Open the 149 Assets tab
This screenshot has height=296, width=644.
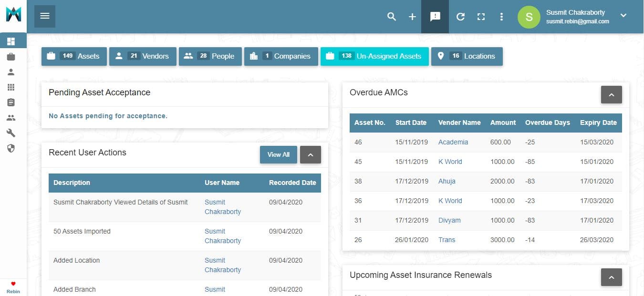tap(74, 56)
